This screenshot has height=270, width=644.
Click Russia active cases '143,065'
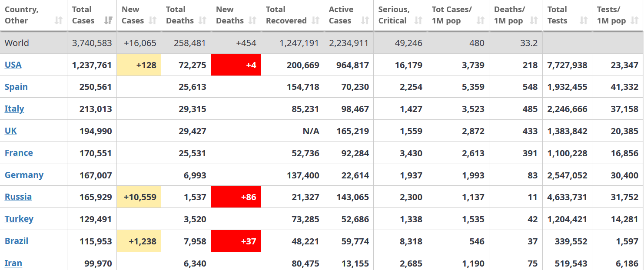tap(353, 197)
